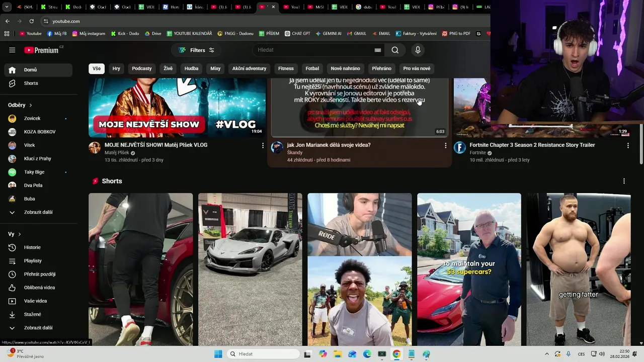Open more options for Fortnite Story Trailer
This screenshot has height=362, width=644.
[x=628, y=145]
